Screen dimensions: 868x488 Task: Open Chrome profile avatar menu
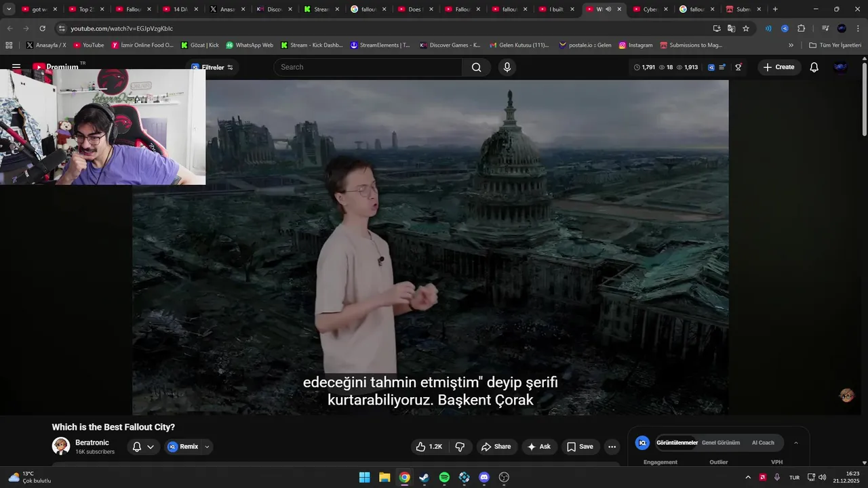[842, 28]
